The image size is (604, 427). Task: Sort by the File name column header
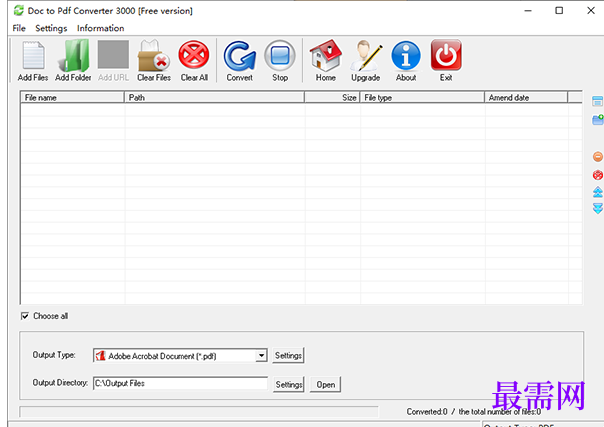coord(72,97)
